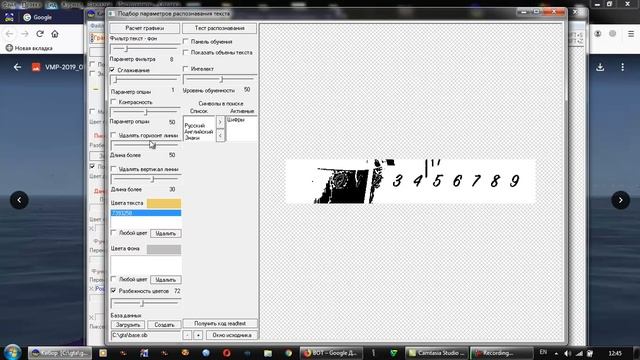Click the browser back arrow
Viewport: 640px width, 360px height.
click(9, 34)
